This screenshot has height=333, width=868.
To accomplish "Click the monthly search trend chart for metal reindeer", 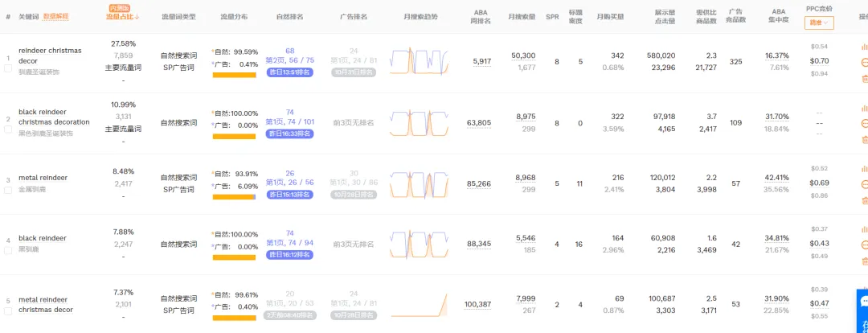I will point(419,184).
